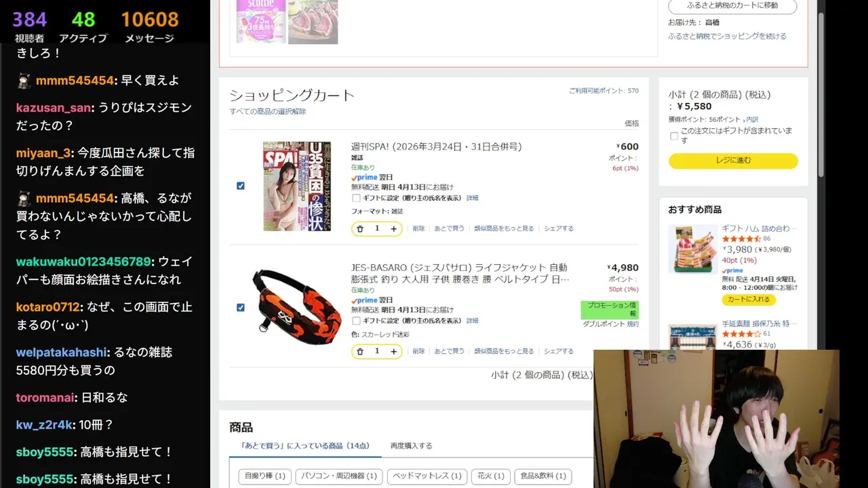
Task: Open JES-BASARO ライフジャケット product title
Action: (460, 273)
